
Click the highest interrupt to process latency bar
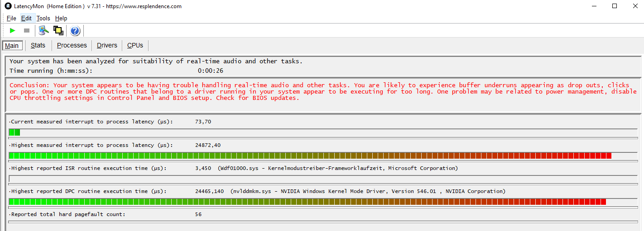[323, 156]
